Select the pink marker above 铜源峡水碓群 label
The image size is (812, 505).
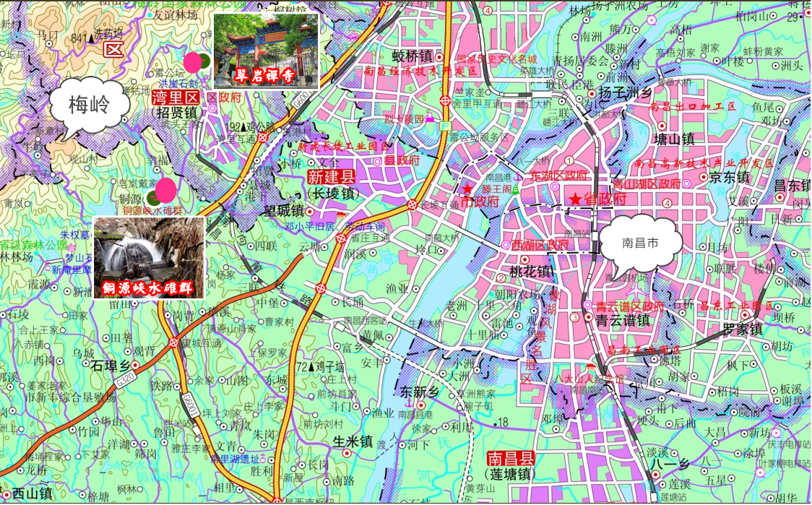(x=166, y=191)
